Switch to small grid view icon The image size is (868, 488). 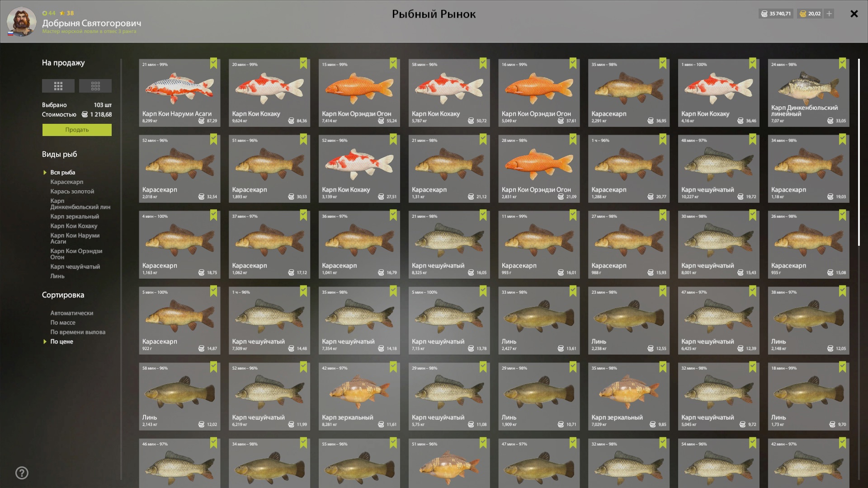[95, 86]
